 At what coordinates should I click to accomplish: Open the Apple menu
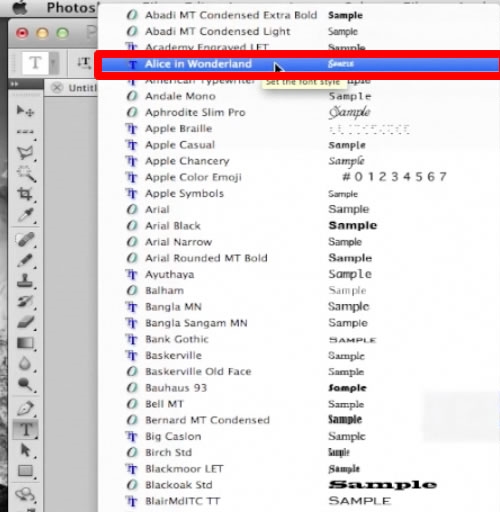pyautogui.click(x=19, y=7)
